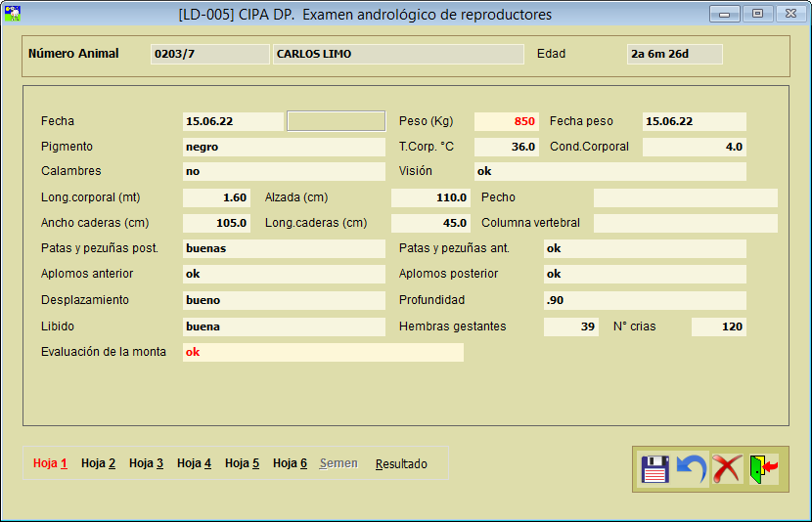Click the Columna vertebral input field
Viewport: 812px width, 522px height.
pos(685,223)
